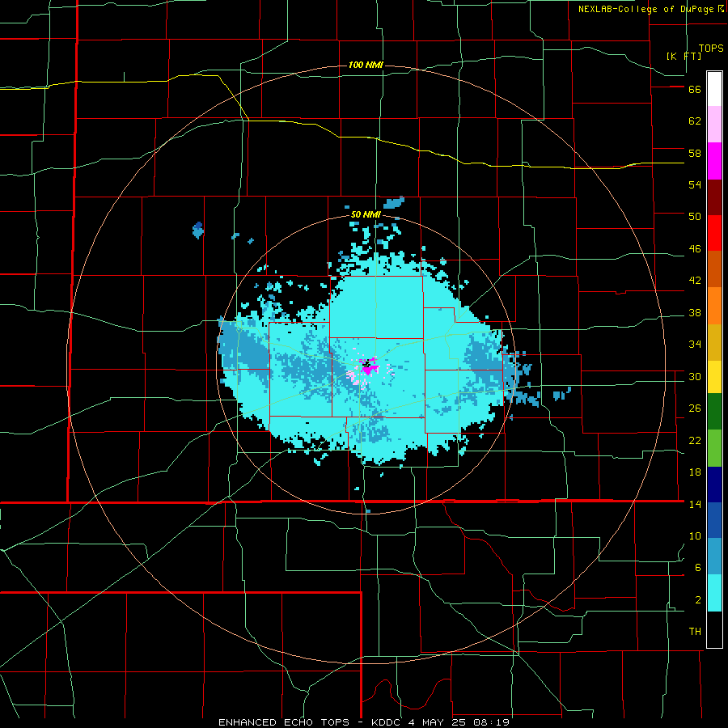Click the royal blue legend swatch

pos(714,520)
